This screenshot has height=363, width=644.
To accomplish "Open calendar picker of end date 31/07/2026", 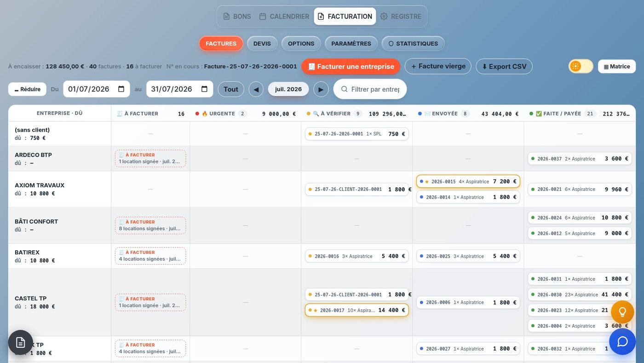I will point(204,89).
